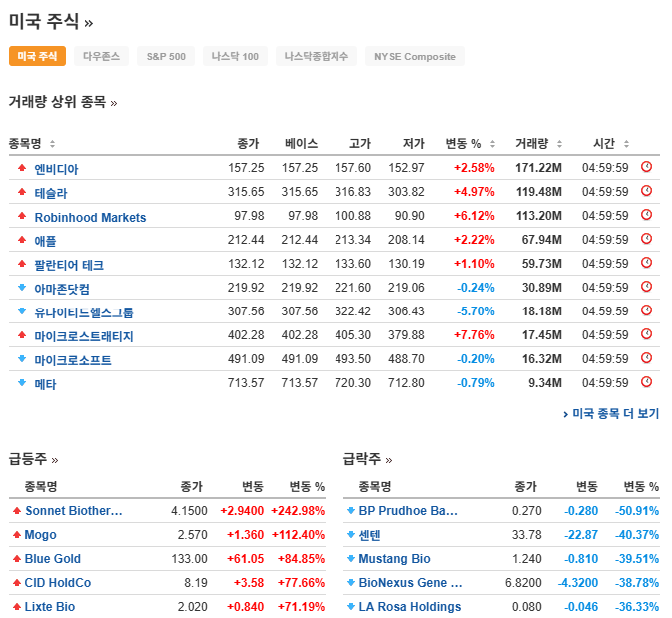Click the clock icon in the Robinhood Markets row

pos(646,215)
